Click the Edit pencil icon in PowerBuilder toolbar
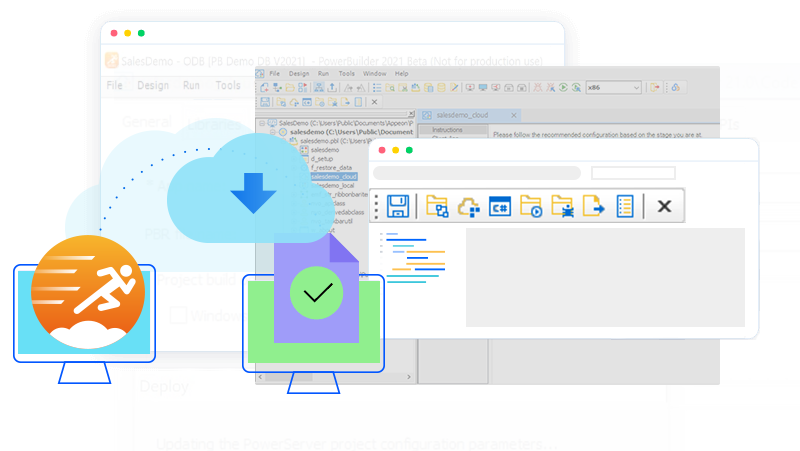Screen dimensions: 800x451 click(454, 88)
